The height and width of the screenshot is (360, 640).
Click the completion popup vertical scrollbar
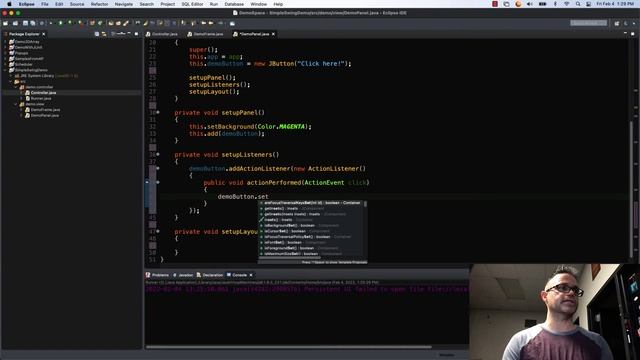365,203
